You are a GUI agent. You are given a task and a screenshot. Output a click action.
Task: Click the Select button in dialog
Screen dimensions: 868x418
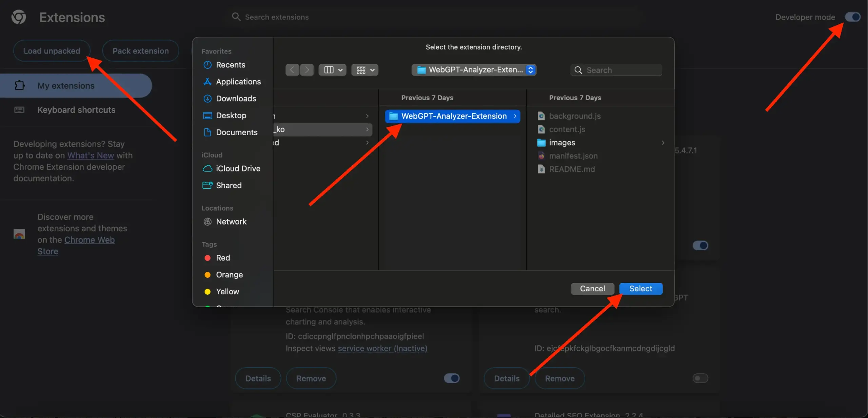(x=641, y=289)
